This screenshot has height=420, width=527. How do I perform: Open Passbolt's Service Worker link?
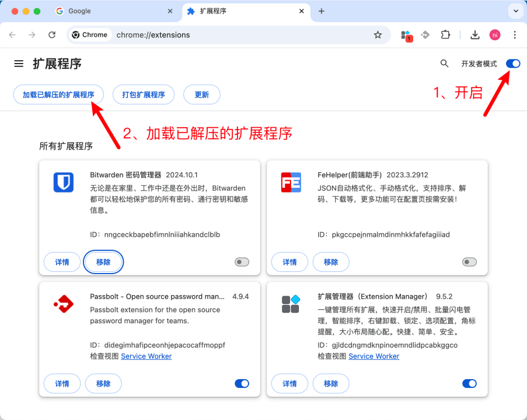(x=146, y=356)
